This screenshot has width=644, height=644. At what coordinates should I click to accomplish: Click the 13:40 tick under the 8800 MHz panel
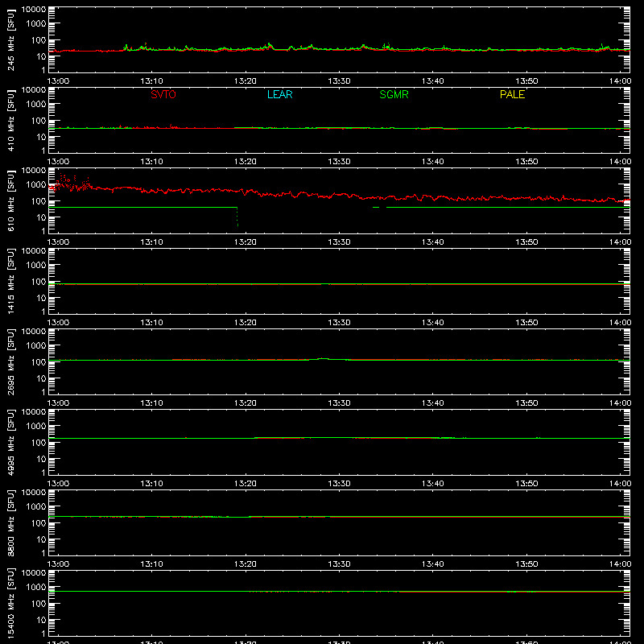(432, 564)
